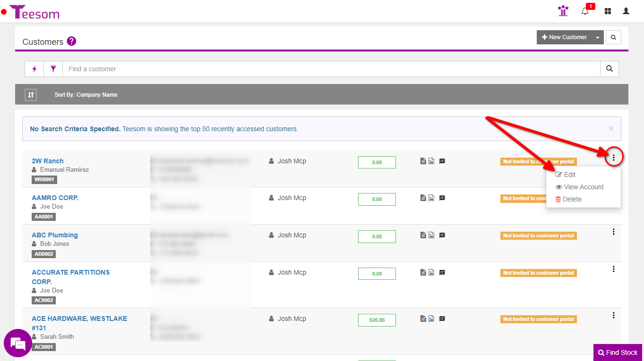Open blue images icon for ACE HARDWARE
The height and width of the screenshot is (361, 644).
tap(431, 319)
